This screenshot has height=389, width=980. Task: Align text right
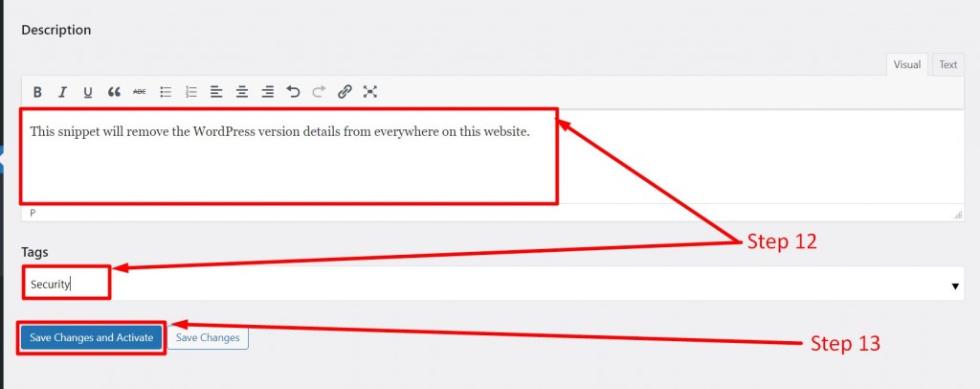pos(268,92)
